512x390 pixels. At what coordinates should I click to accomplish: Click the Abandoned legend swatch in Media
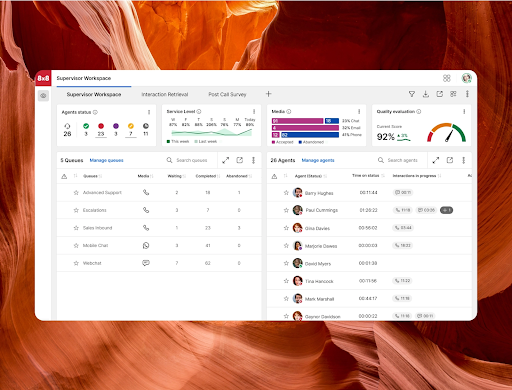[x=300, y=142]
